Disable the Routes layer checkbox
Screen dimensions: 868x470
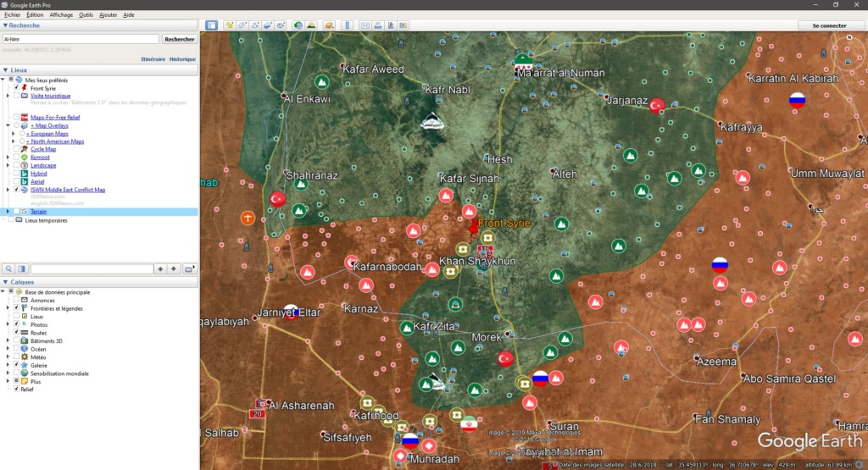point(17,333)
